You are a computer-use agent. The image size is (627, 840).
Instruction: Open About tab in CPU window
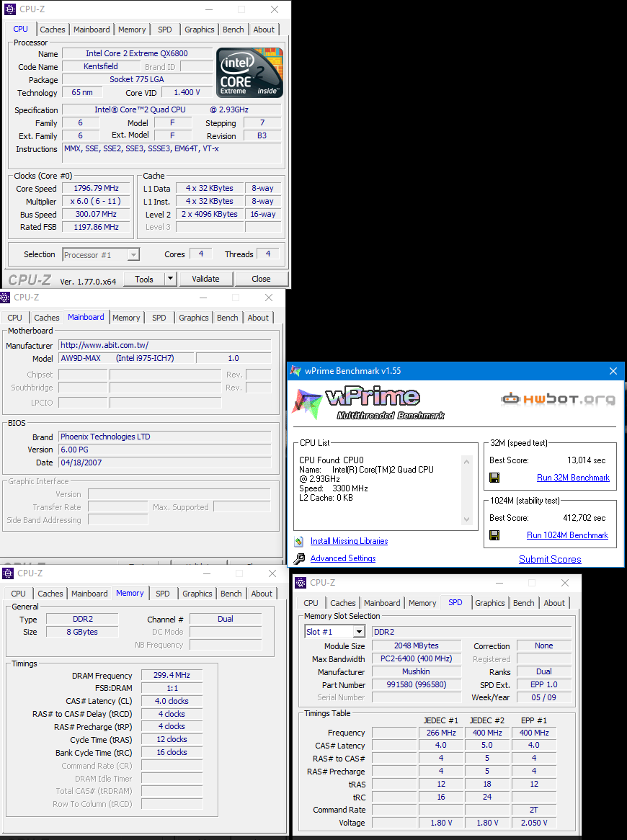pyautogui.click(x=264, y=30)
